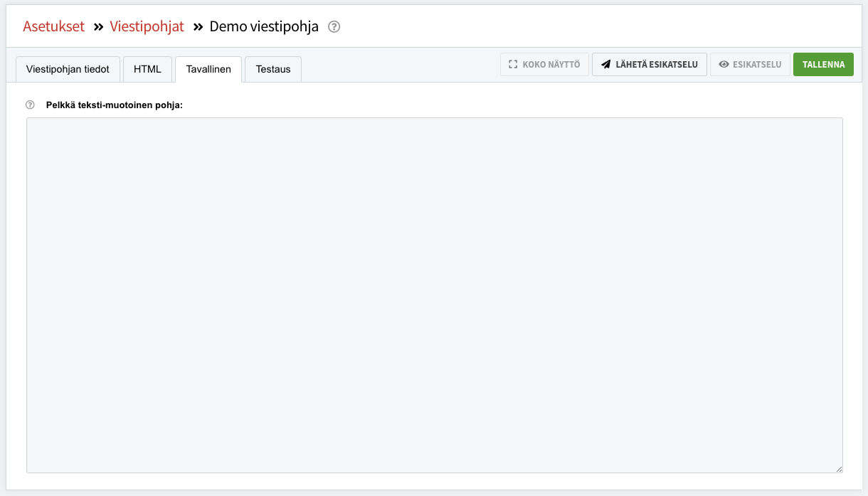868x496 pixels.
Task: Save with the Tallenna button
Action: coord(823,64)
